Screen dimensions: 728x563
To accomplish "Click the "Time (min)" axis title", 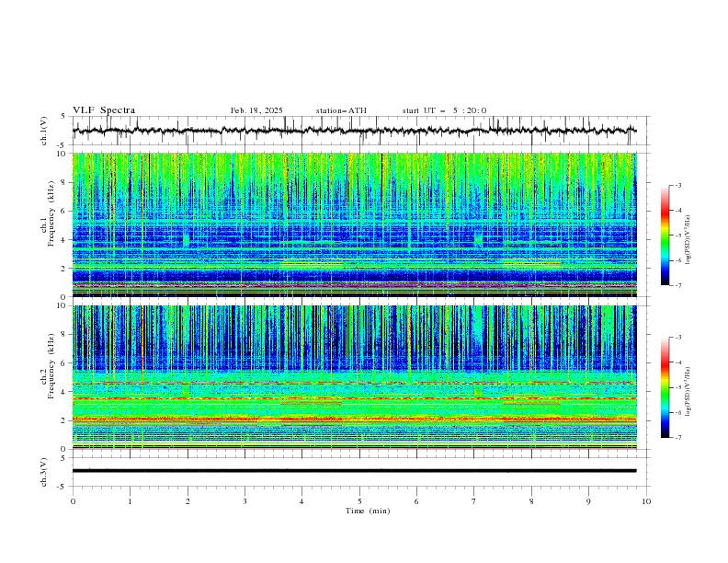I will pyautogui.click(x=368, y=511).
